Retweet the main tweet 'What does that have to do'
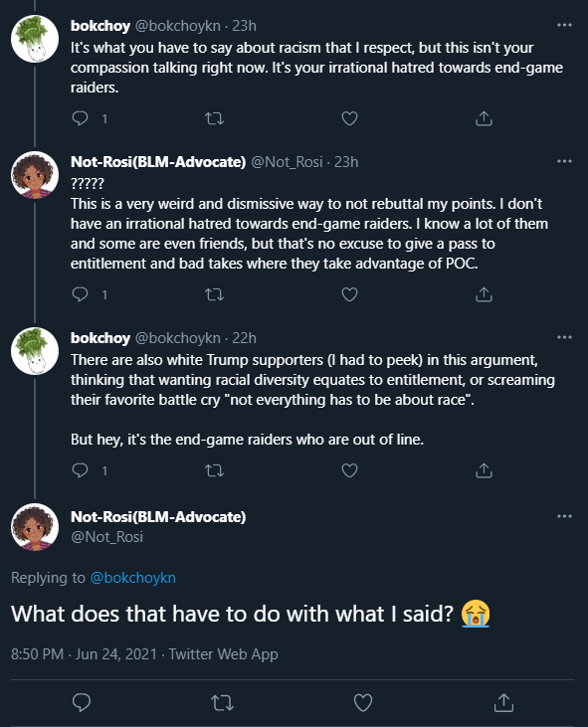 (x=222, y=703)
